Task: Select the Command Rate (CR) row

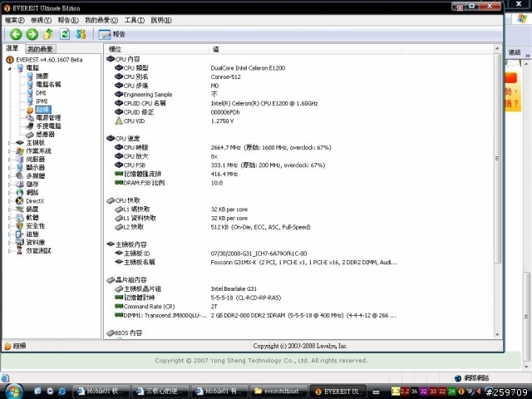Action: click(x=299, y=307)
